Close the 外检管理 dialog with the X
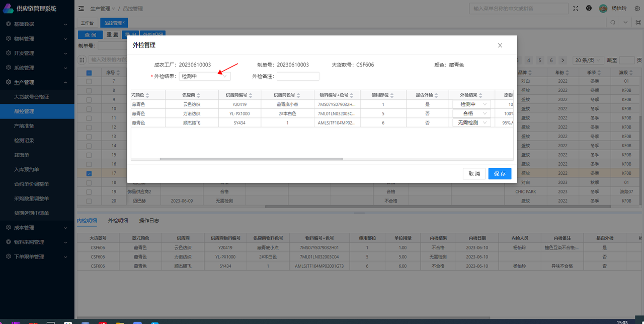This screenshot has height=324, width=644. 500,45
